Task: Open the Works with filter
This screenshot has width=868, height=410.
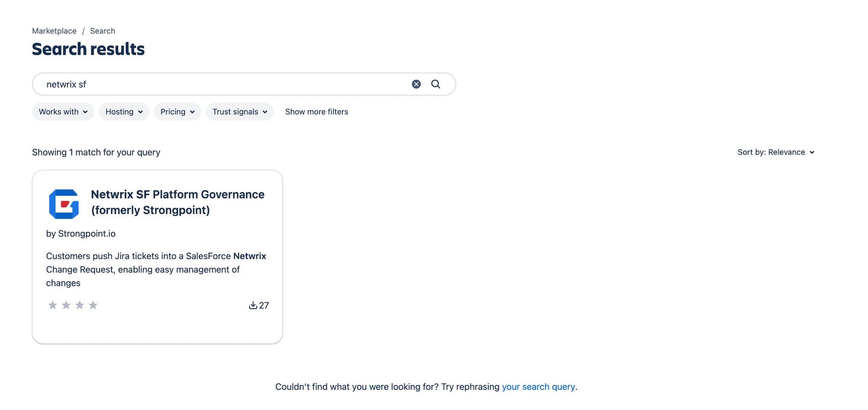Action: pos(63,112)
